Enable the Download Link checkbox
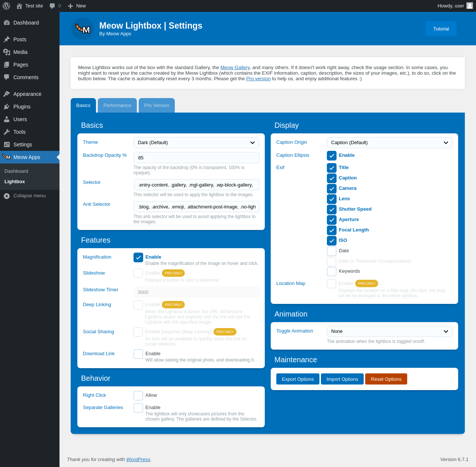Viewport: 476px width, 467px height. coord(138,354)
